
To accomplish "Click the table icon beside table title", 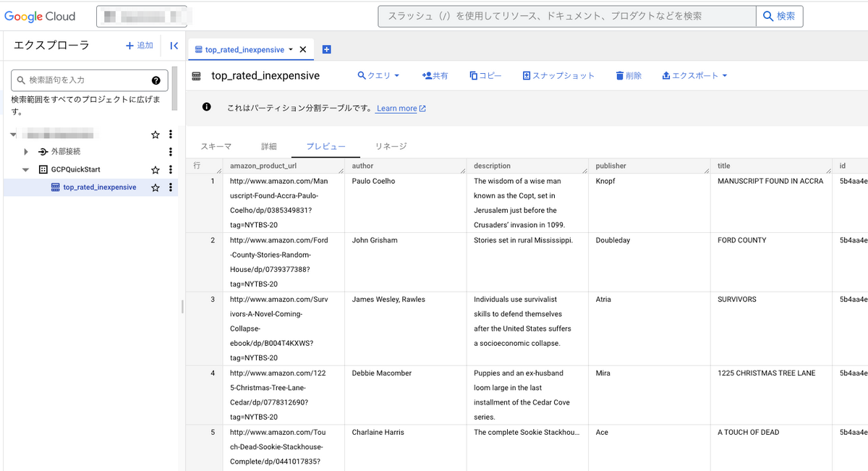I will [196, 76].
